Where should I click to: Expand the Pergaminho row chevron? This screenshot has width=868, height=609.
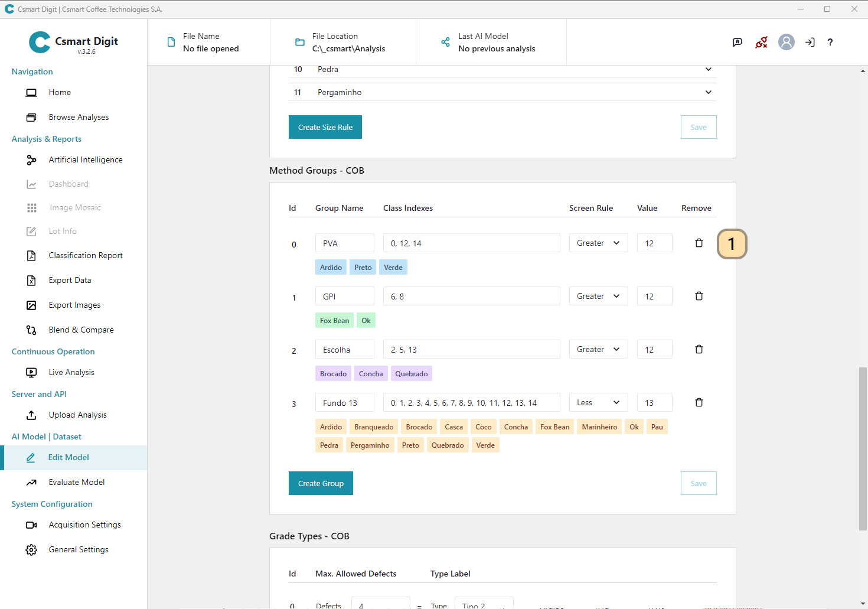click(708, 92)
